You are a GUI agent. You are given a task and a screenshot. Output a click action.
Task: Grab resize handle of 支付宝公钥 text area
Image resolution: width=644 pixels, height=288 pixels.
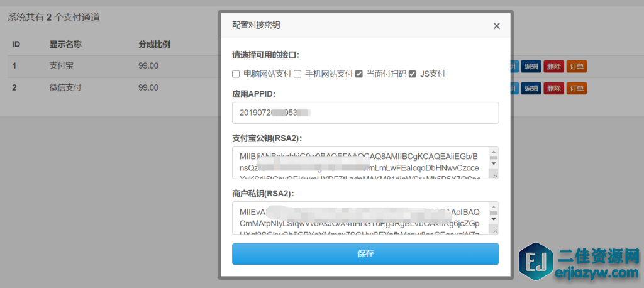pyautogui.click(x=495, y=175)
